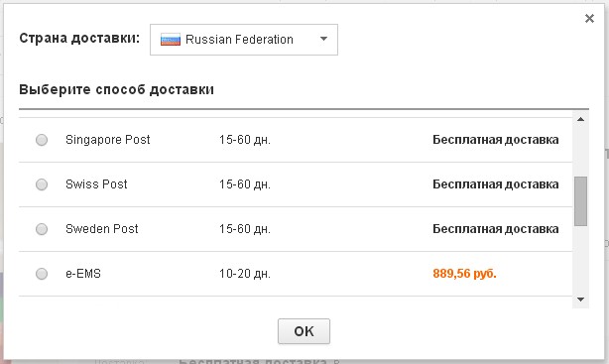Click the 10-20 дн. delivery time
Viewport: 609px width, 364px height.
pos(245,274)
